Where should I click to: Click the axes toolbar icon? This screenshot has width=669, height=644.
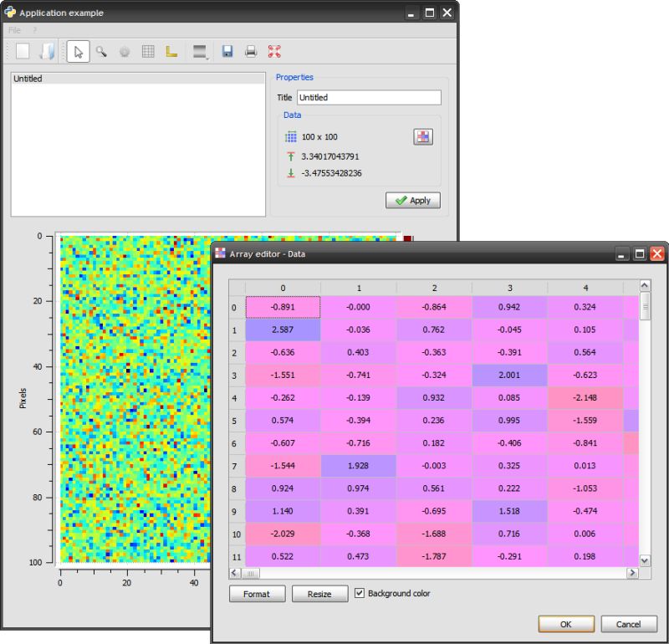click(171, 51)
